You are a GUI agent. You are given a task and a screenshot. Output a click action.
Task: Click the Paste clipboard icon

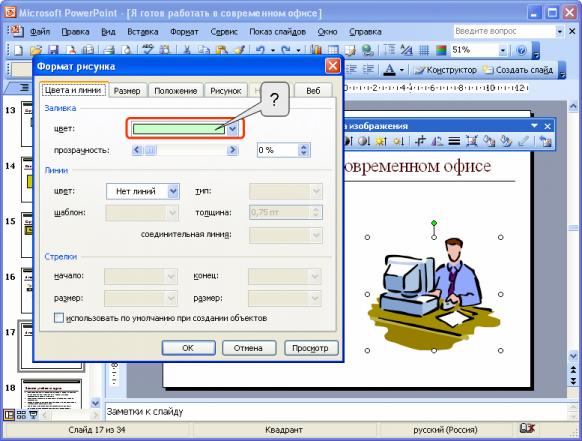[x=221, y=50]
